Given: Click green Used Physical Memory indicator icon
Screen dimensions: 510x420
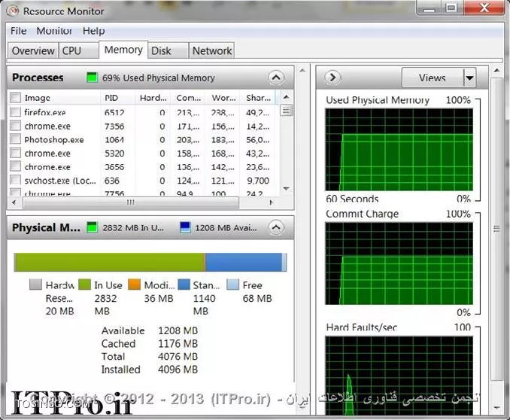Looking at the screenshot, I should 92,78.
